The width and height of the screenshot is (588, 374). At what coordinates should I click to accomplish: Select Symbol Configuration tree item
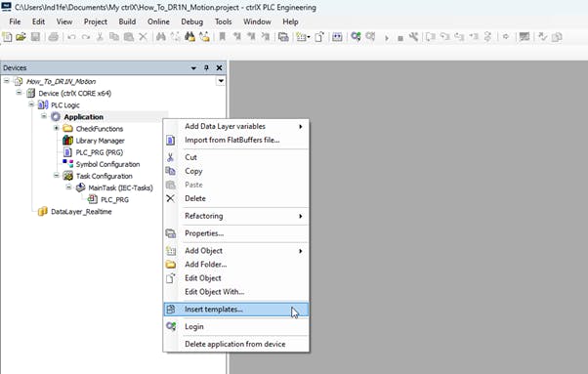tap(107, 164)
